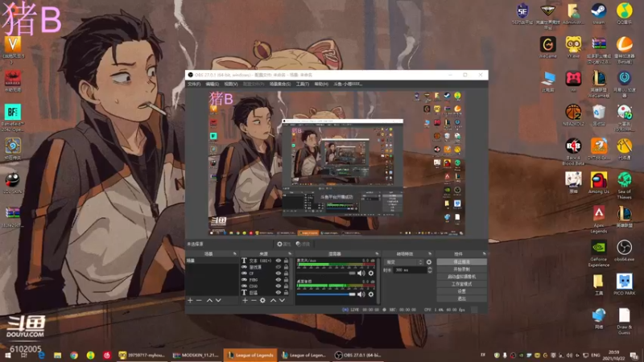Add a new source with plus icon

pyautogui.click(x=245, y=300)
